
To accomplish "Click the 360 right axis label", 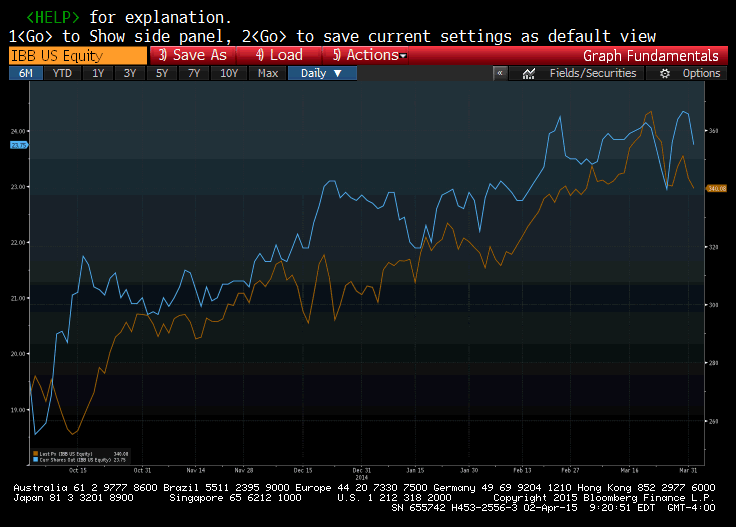I will point(713,131).
